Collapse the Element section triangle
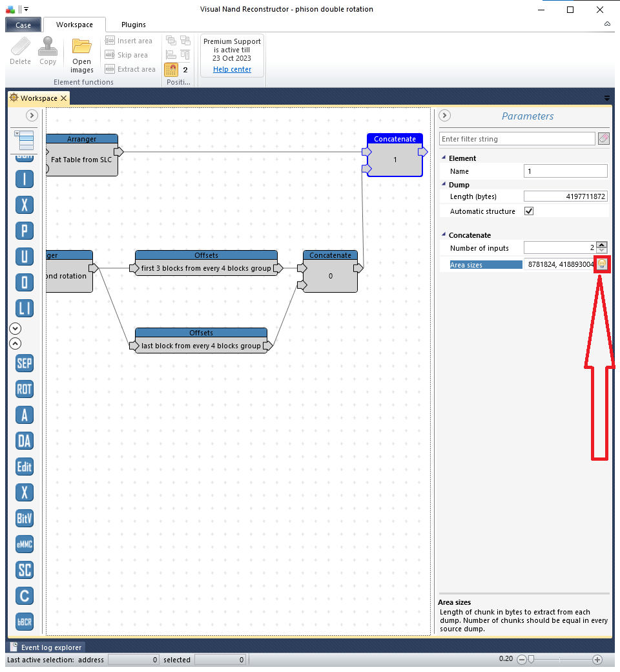Image resolution: width=620 pixels, height=672 pixels. [444, 158]
